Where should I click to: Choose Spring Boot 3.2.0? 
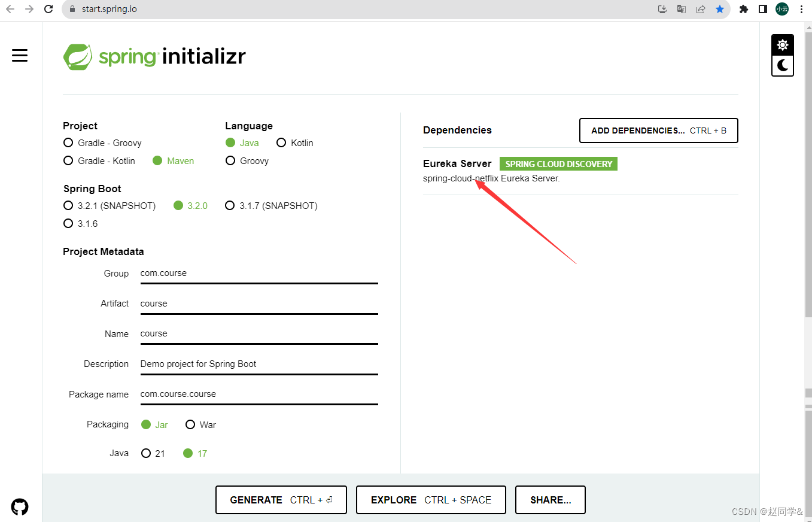coord(191,206)
